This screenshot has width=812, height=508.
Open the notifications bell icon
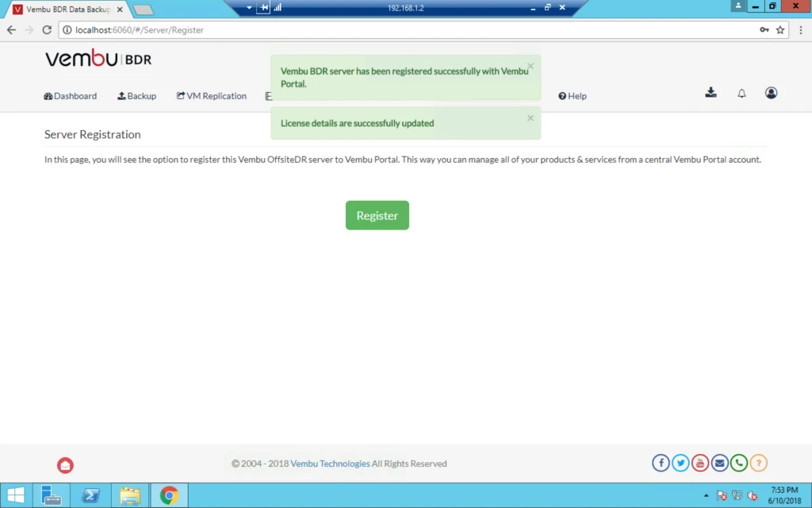tap(741, 94)
